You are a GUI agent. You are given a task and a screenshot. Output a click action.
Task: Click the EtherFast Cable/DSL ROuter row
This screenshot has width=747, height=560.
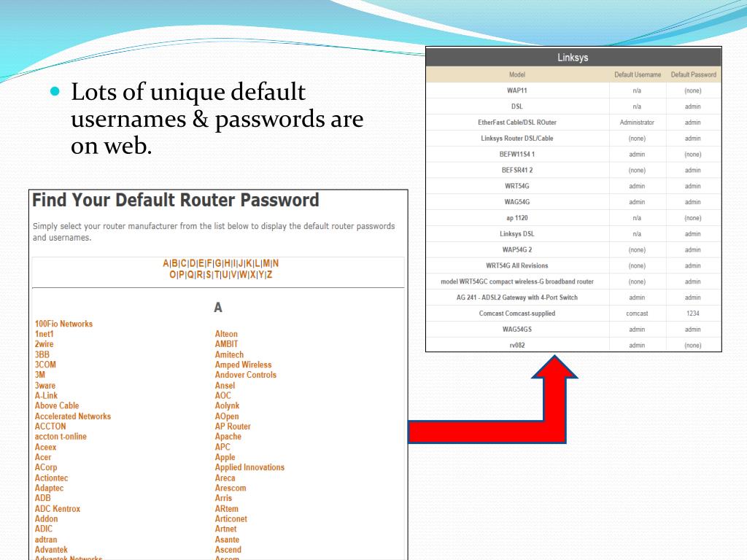pos(573,122)
